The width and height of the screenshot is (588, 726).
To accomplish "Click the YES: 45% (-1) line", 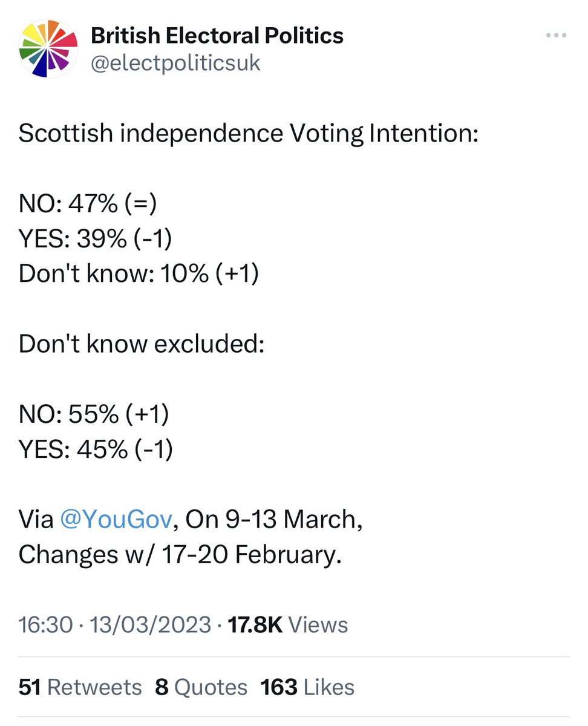I will [x=95, y=450].
